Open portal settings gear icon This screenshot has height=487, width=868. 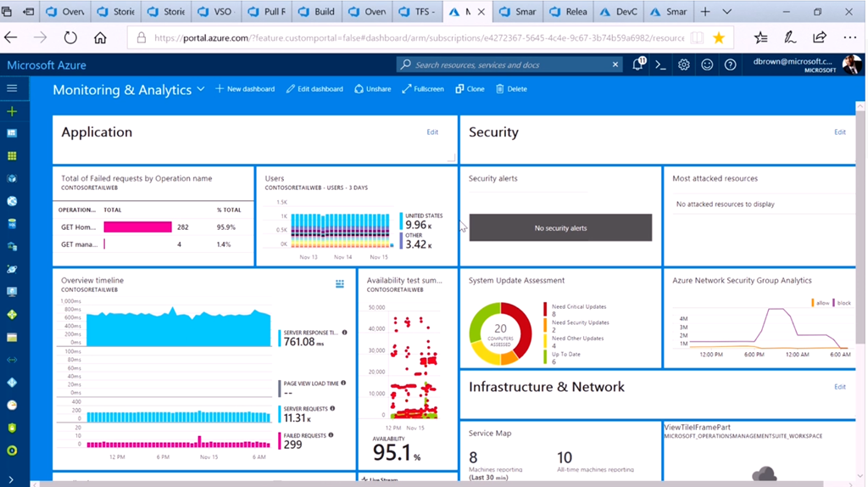[x=684, y=64]
